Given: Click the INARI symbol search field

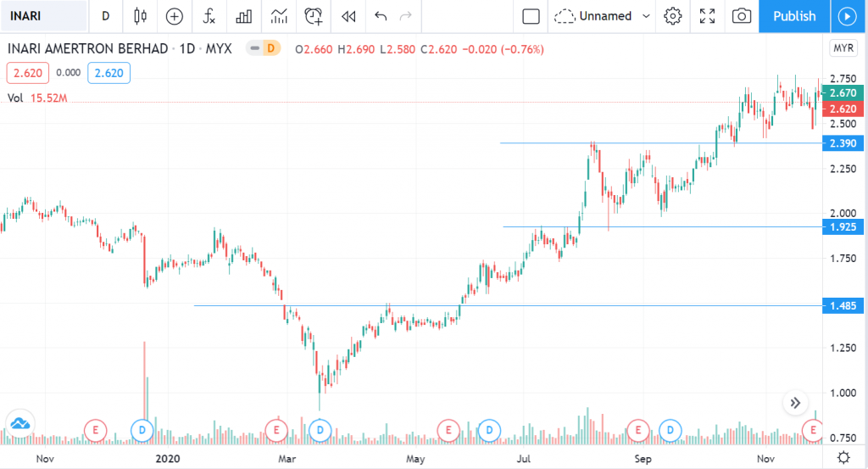Looking at the screenshot, I should (44, 16).
